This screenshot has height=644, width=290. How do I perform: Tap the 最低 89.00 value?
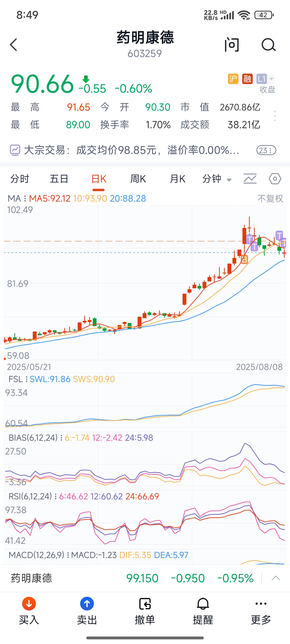(x=78, y=125)
